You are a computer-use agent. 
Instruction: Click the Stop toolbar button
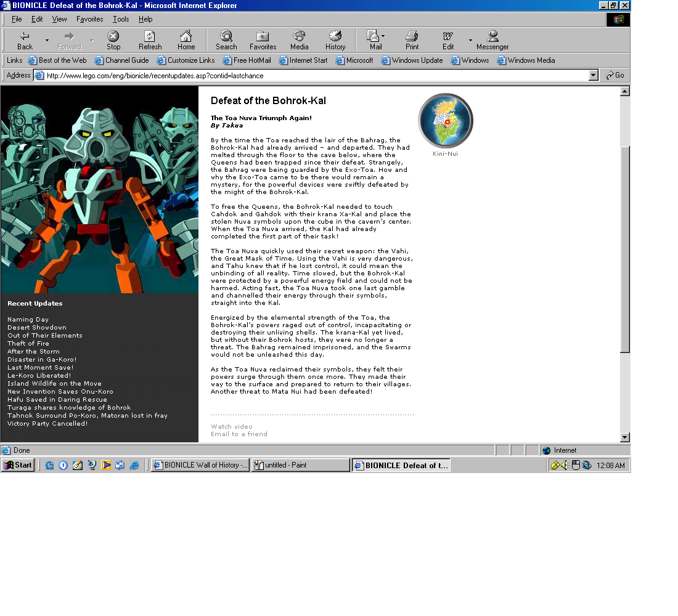point(113,41)
